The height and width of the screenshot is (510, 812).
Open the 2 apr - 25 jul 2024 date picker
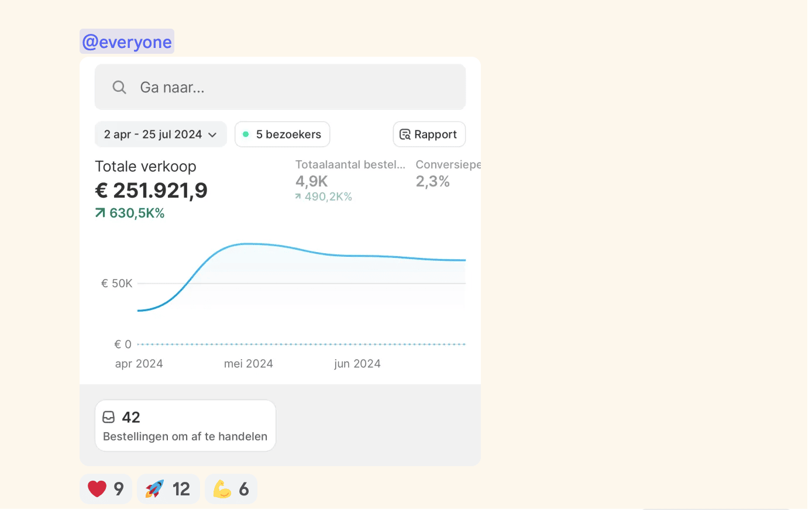click(x=153, y=135)
